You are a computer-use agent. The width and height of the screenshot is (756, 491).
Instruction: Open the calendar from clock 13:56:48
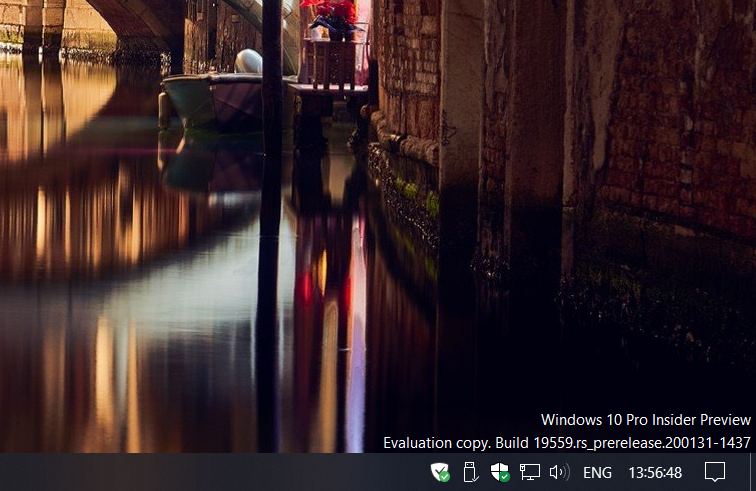point(655,473)
